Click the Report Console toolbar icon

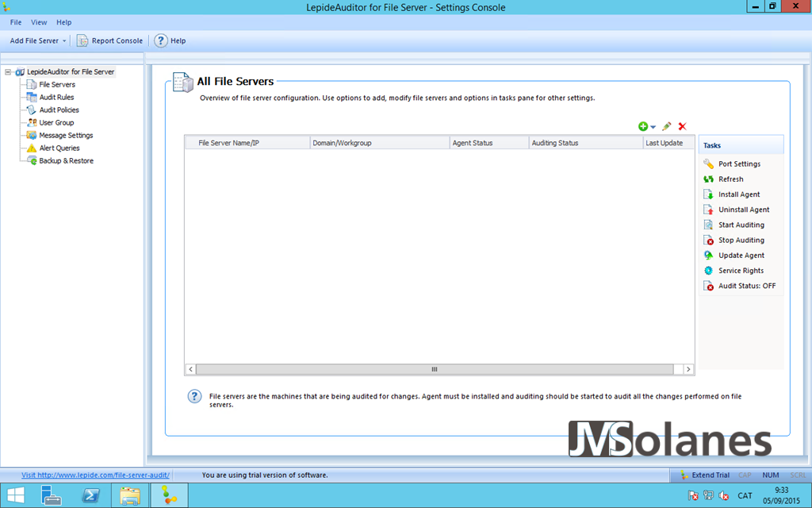click(x=82, y=40)
